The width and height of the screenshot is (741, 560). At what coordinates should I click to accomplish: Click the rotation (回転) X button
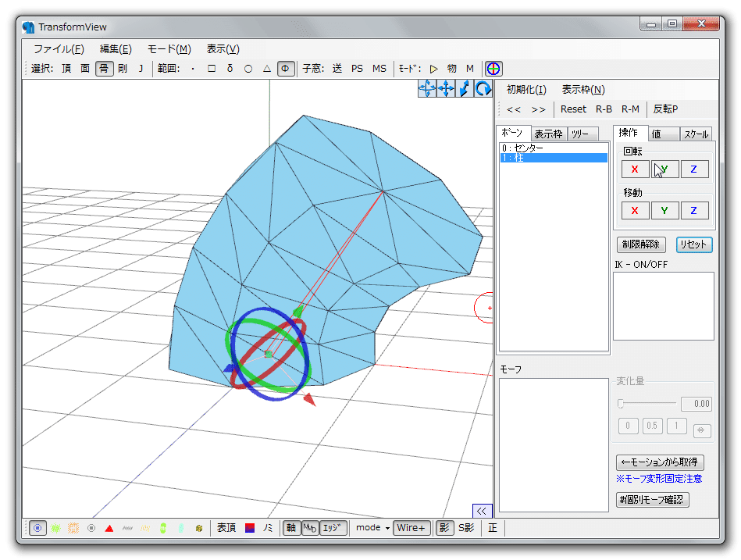tap(635, 169)
